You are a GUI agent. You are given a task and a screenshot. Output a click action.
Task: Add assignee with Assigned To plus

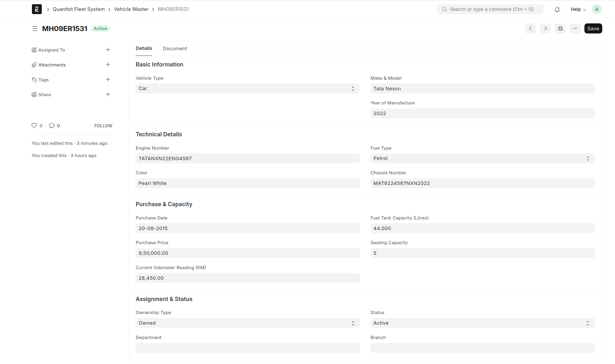(x=108, y=50)
